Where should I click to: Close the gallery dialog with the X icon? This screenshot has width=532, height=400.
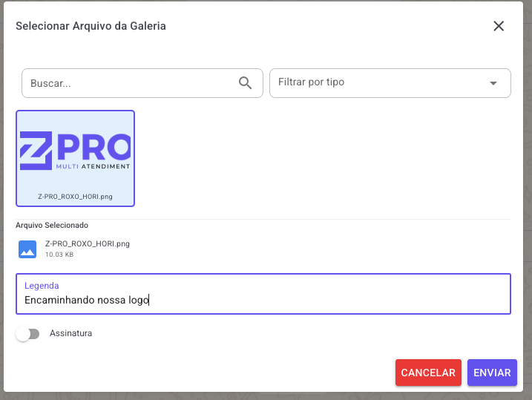tap(499, 26)
